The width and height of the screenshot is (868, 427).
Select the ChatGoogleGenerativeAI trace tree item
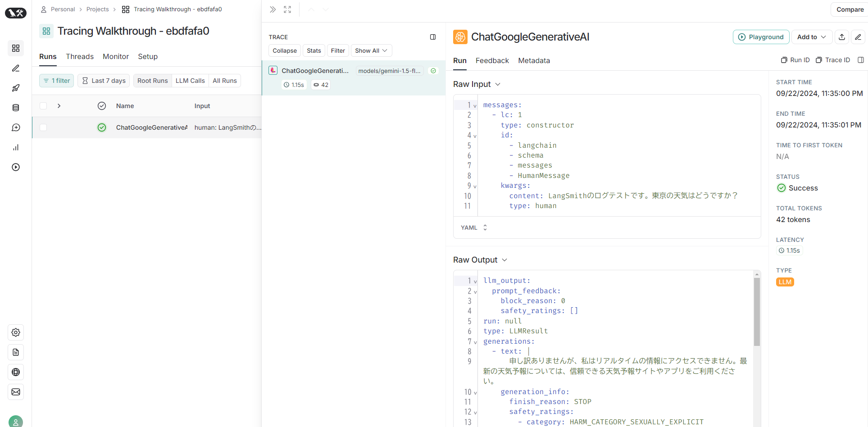click(354, 77)
